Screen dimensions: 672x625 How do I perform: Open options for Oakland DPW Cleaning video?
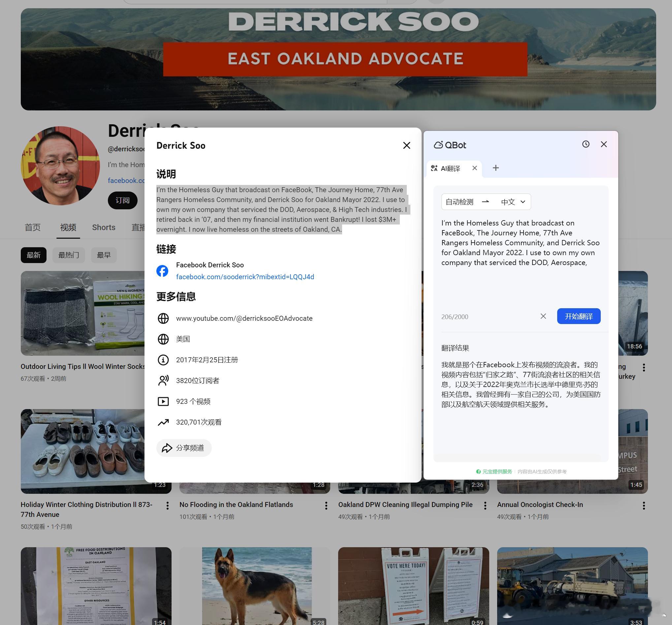[485, 505]
